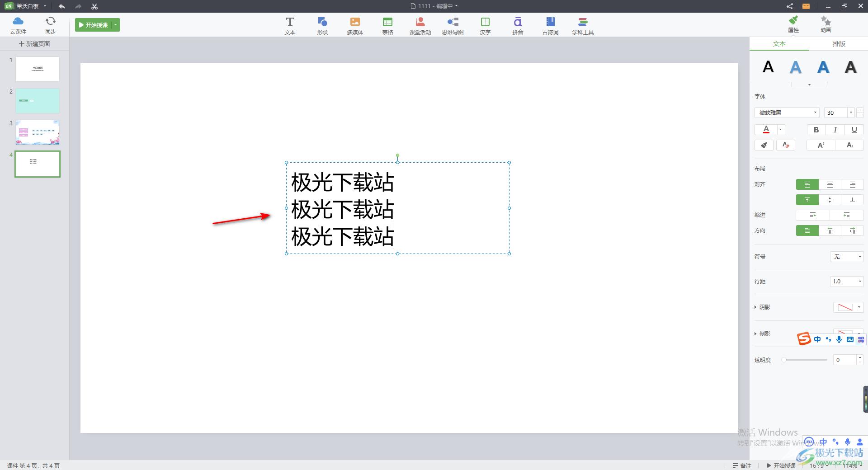Apply the plain black text style preset
The width and height of the screenshot is (868, 470).
768,67
